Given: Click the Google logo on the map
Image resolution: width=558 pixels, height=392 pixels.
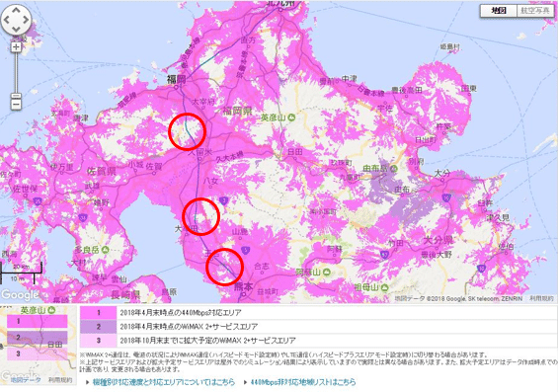Looking at the screenshot, I should [20, 295].
